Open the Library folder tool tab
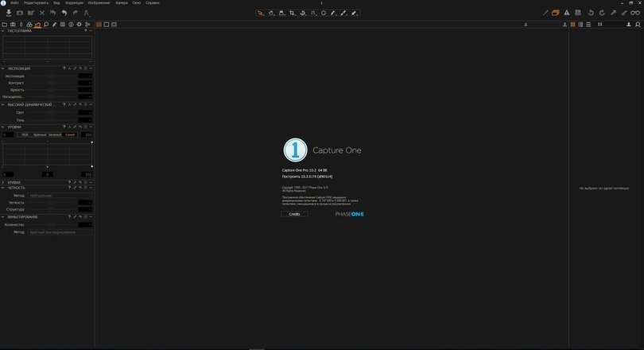 tap(5, 25)
